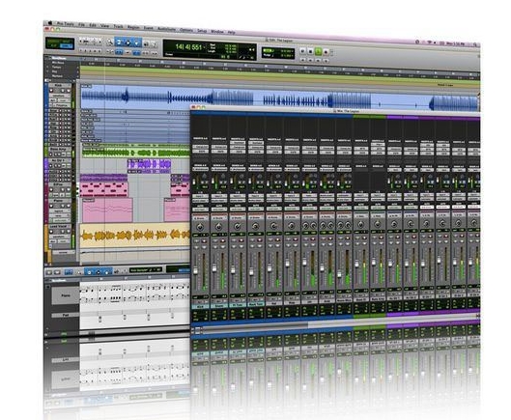Mute the Snare channel in the Mix window
This screenshot has height=420, width=511.
[223, 246]
